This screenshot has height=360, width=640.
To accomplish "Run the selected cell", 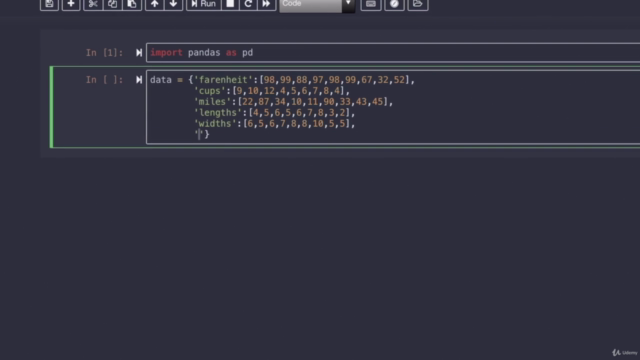I will click(x=204, y=4).
